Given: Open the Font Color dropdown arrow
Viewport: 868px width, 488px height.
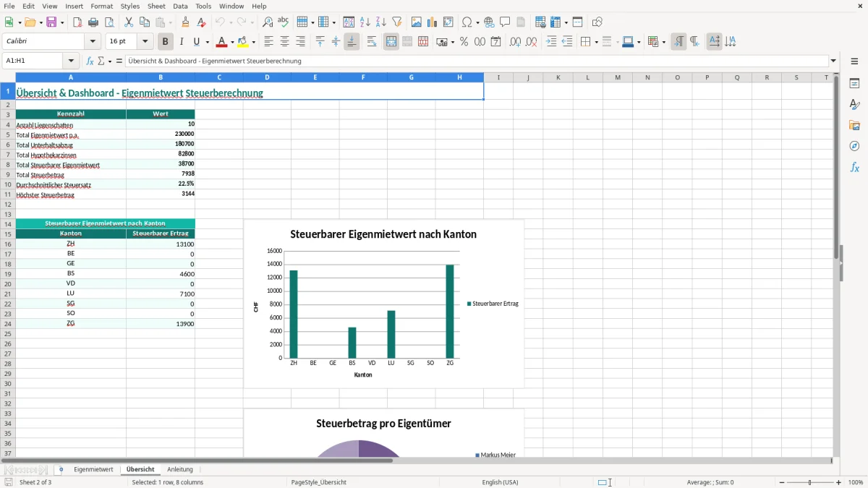Looking at the screenshot, I should click(x=231, y=42).
